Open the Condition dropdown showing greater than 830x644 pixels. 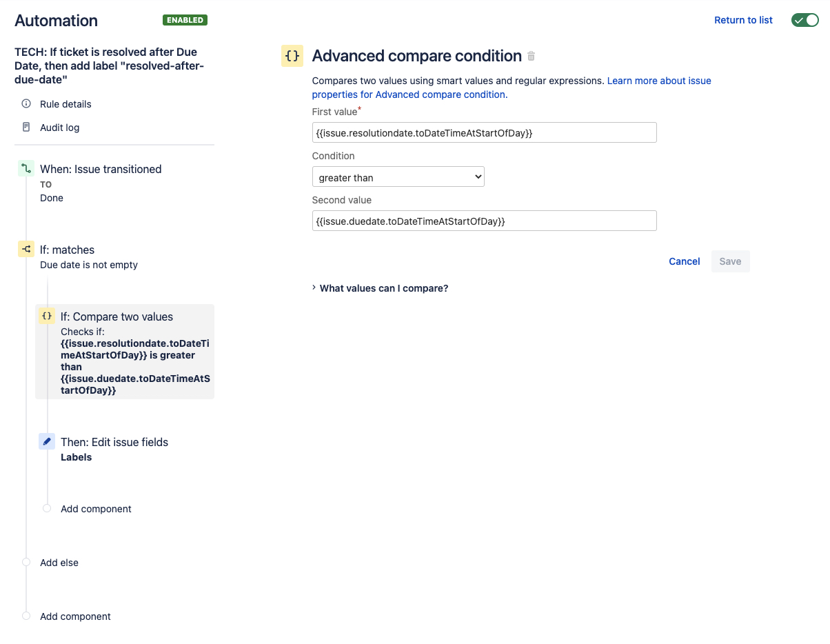tap(398, 177)
